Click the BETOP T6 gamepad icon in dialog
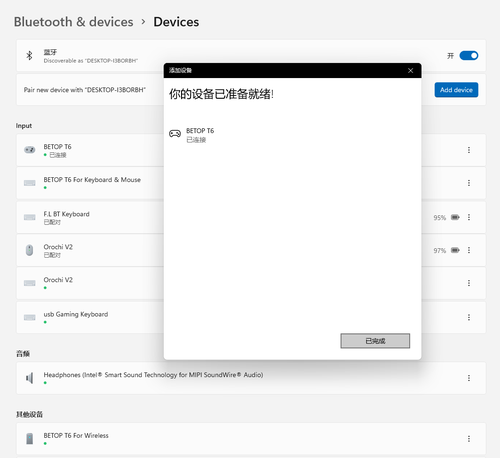This screenshot has height=458, width=500. point(175,134)
